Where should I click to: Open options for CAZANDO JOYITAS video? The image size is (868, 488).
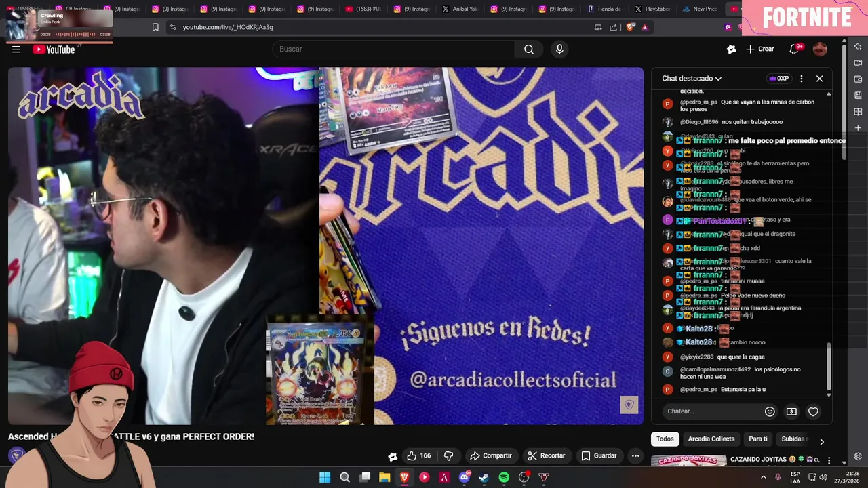pyautogui.click(x=829, y=461)
